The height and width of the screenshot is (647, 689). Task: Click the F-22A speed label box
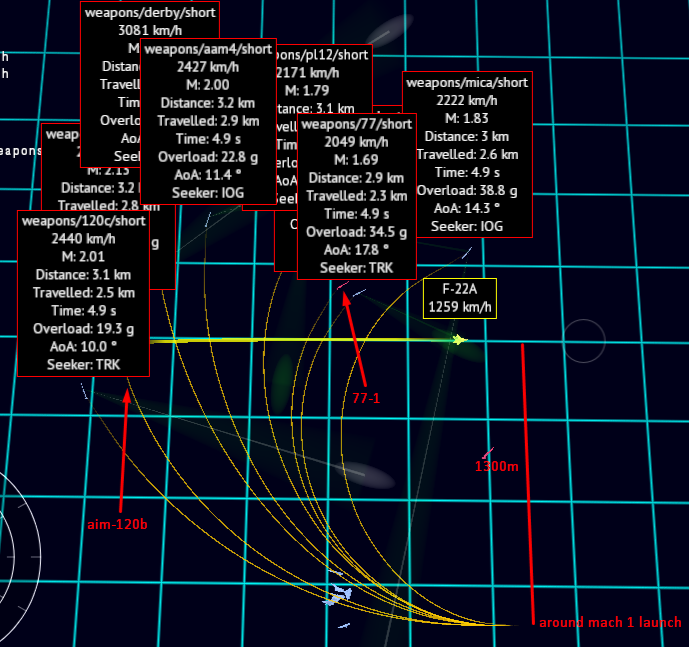point(460,298)
